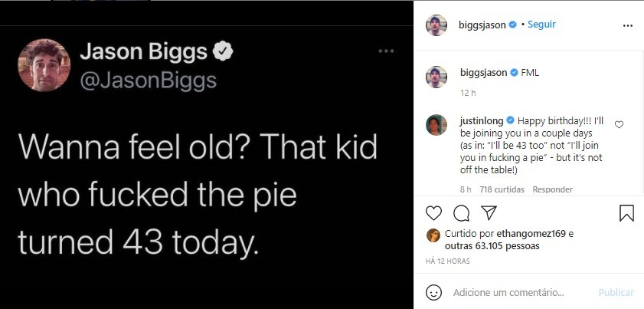Like the post with the heart icon
This screenshot has width=644, height=309.
(434, 212)
